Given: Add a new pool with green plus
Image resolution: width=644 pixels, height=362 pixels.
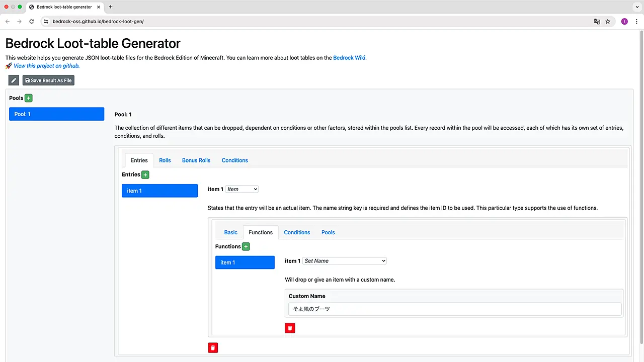Looking at the screenshot, I should 29,98.
